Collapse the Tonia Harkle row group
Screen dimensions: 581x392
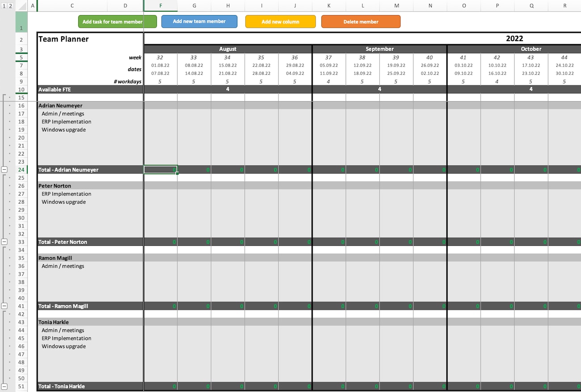point(4,386)
